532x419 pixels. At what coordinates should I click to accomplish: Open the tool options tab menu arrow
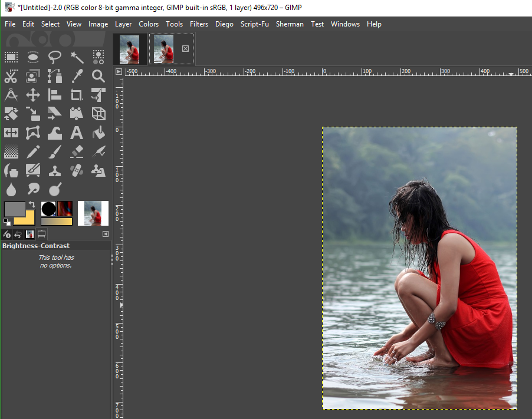[x=106, y=234]
